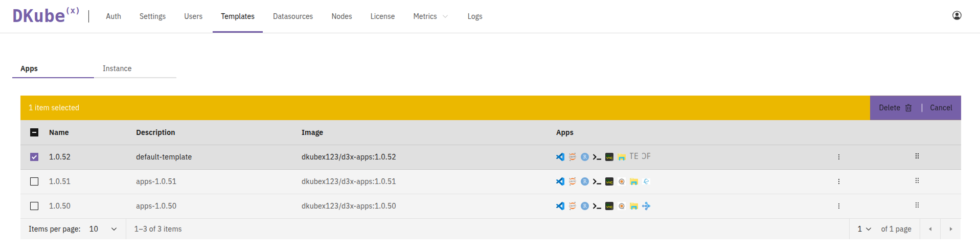Screen dimensions: 980x252
Task: Select the 1.0.51 template checkbox
Action: tap(34, 181)
